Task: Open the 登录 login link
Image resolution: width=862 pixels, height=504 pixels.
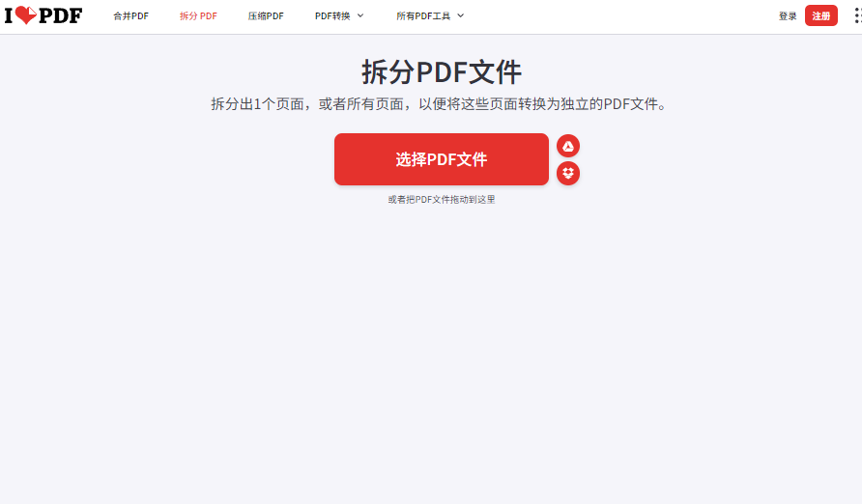Action: pyautogui.click(x=788, y=15)
